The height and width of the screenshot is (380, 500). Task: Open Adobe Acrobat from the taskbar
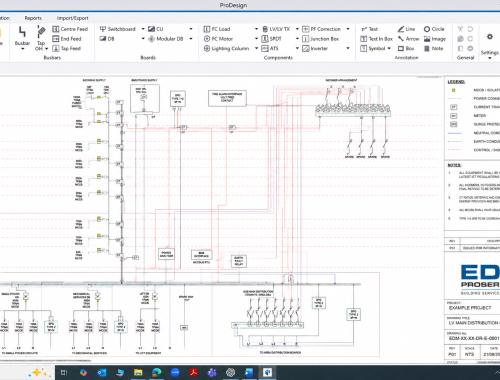click(x=193, y=372)
